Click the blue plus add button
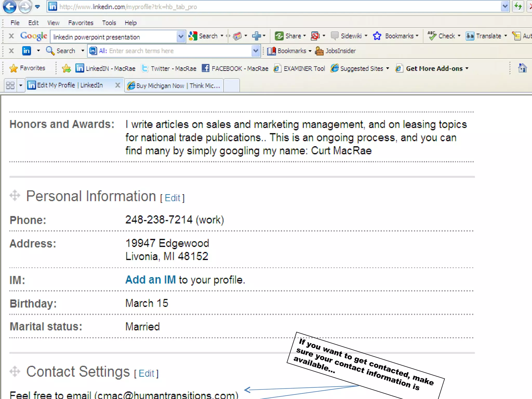 [256, 36]
